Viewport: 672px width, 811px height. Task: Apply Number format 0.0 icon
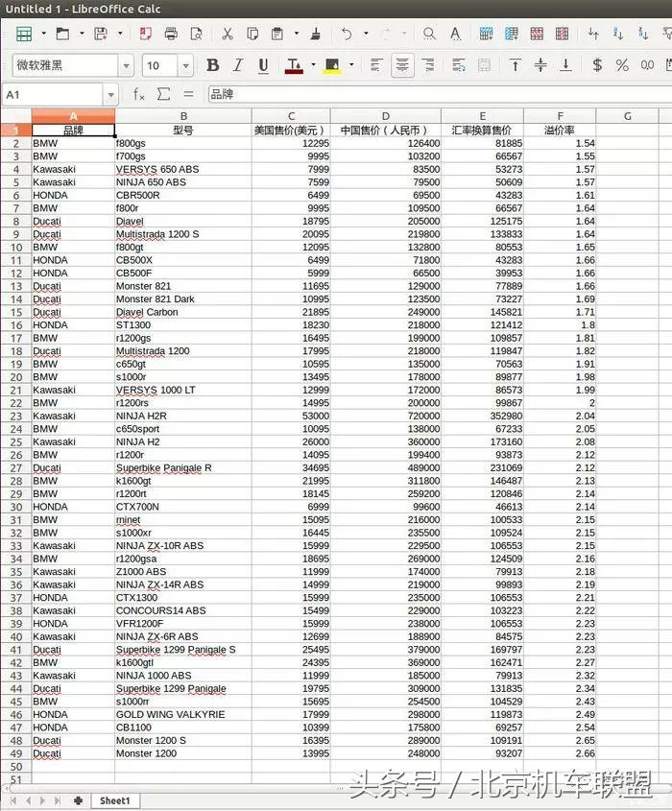647,65
